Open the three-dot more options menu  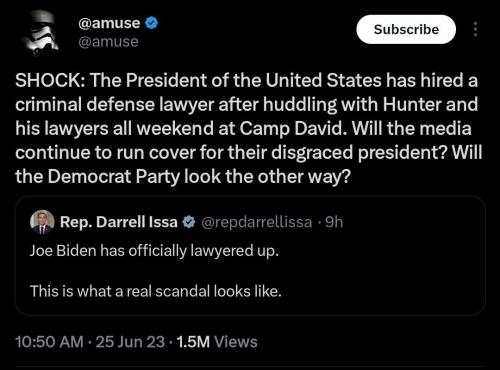[x=476, y=29]
